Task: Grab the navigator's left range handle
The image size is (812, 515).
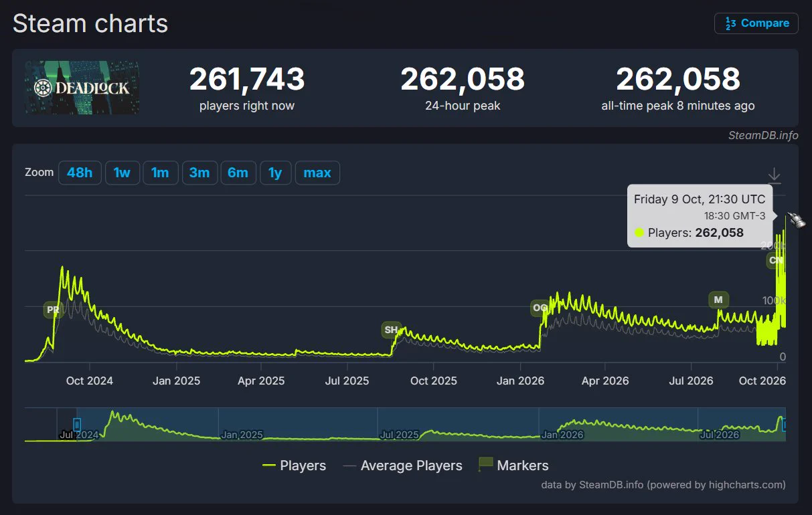Action: tap(77, 425)
